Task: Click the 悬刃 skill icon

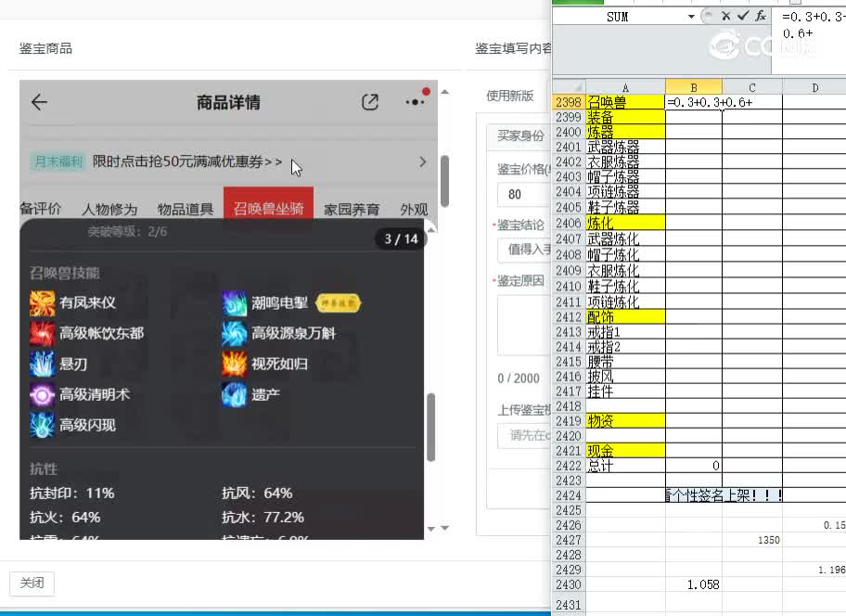Action: coord(42,364)
